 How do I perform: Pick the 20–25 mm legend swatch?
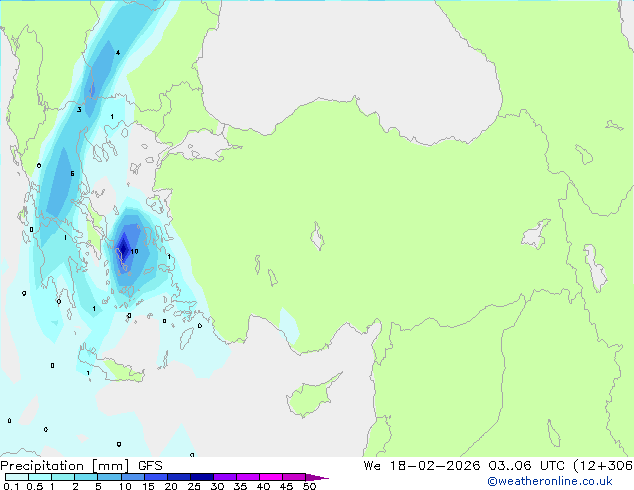[178, 477]
